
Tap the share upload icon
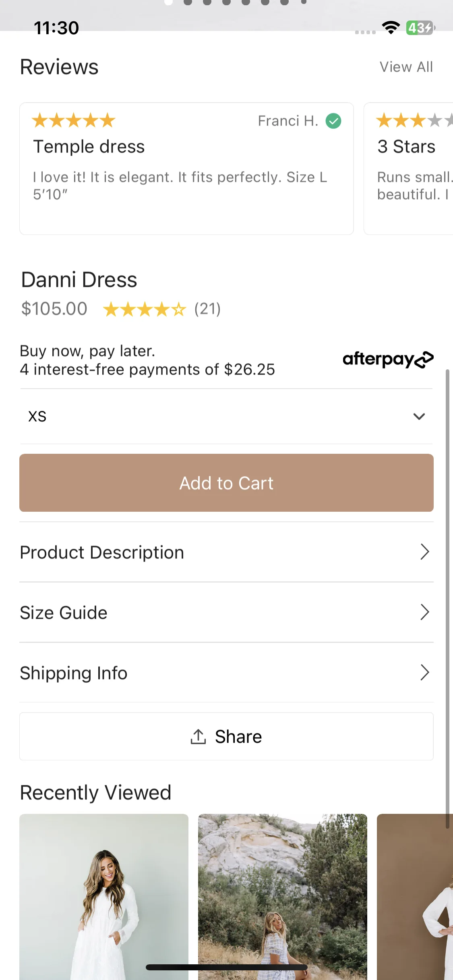(x=198, y=737)
